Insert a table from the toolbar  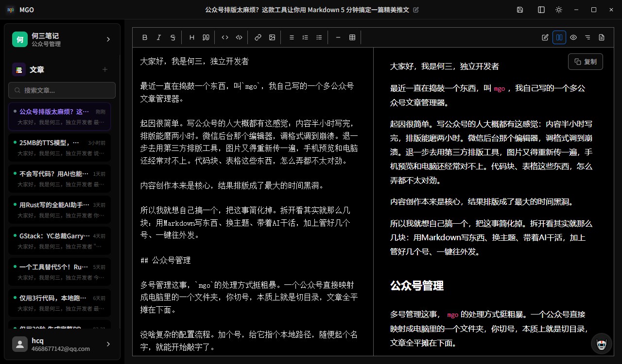point(352,37)
